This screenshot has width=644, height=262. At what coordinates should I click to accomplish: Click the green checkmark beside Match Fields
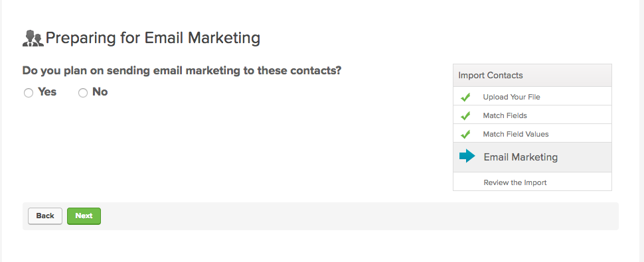tap(465, 116)
